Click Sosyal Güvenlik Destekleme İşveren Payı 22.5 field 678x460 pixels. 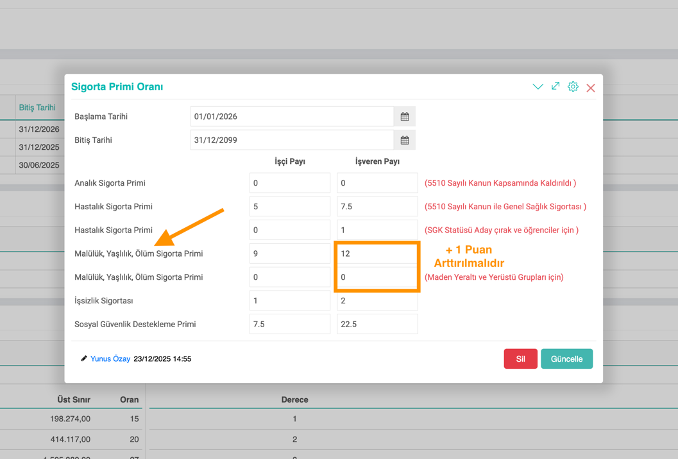376,324
